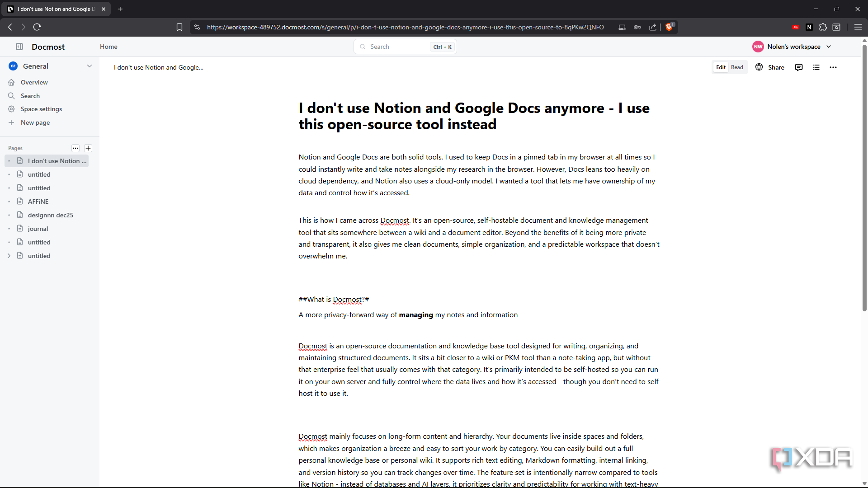Click the document main title heading
This screenshot has height=488, width=868.
[474, 116]
